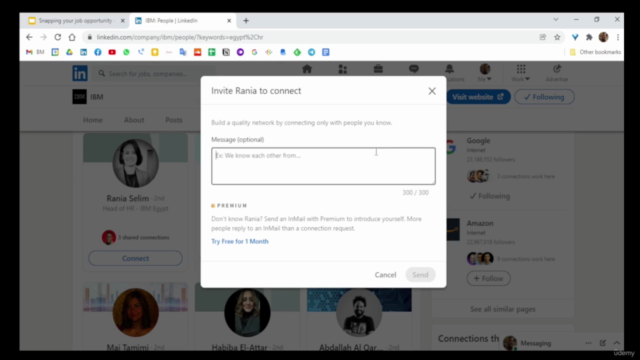Click Mai Tamimi profile photo
Screen dimensions: 640x360
point(136,312)
